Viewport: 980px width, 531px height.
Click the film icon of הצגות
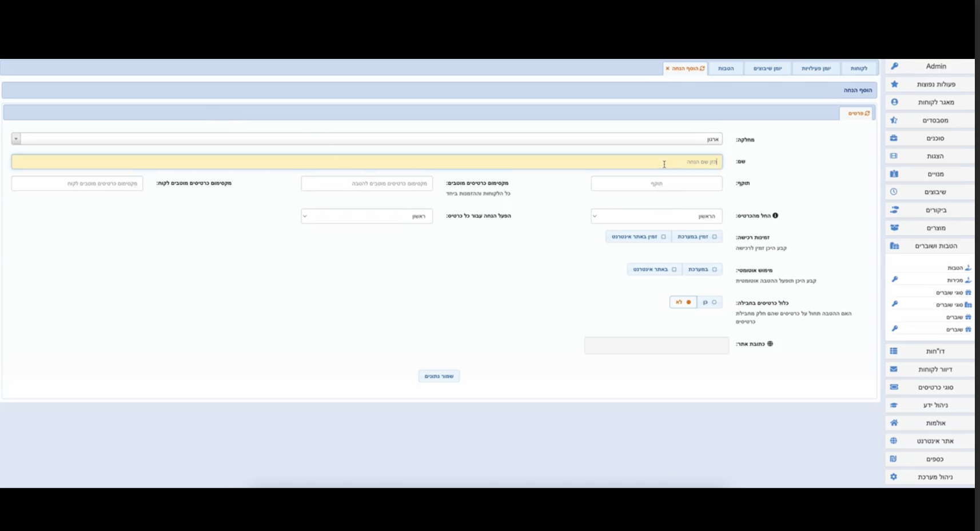(894, 156)
